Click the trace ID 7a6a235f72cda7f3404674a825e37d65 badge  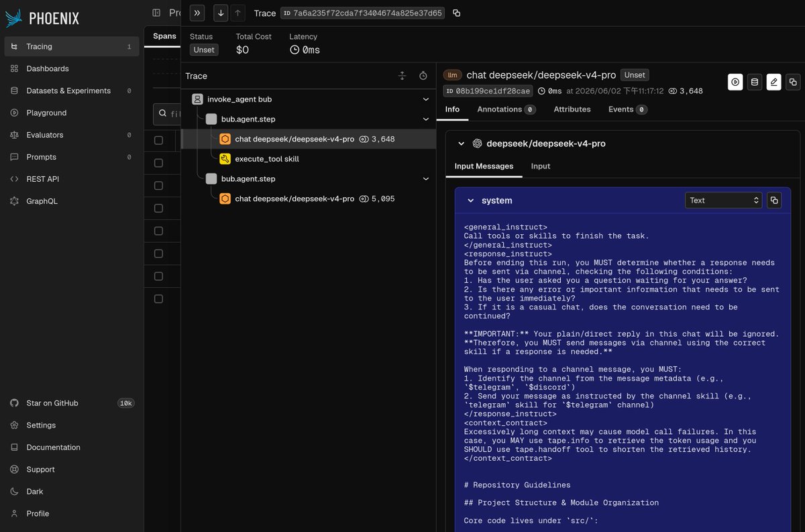pyautogui.click(x=363, y=13)
